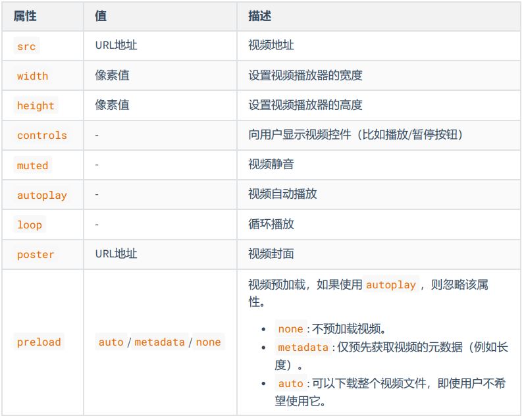Viewport: 524px width, 420px height.
Task: Click the '值' column header
Action: [101, 16]
